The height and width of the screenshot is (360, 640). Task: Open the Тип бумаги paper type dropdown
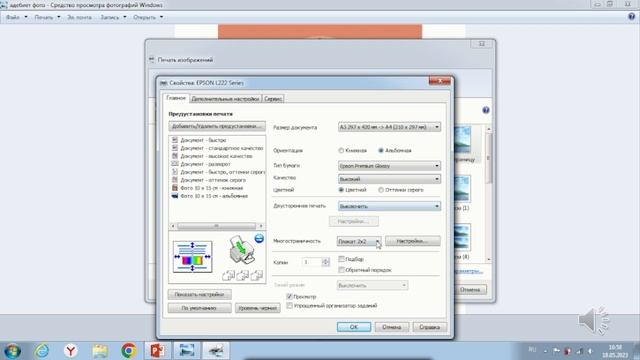point(389,166)
